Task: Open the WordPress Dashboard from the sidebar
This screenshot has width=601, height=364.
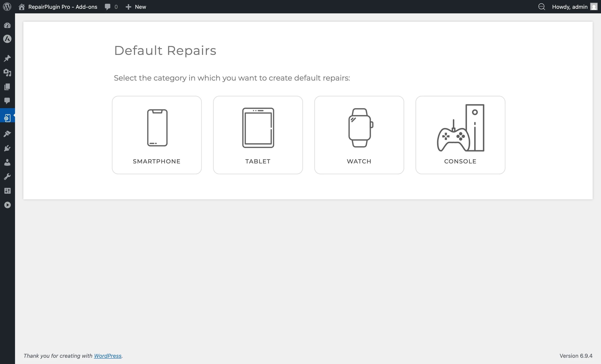Action: (7, 25)
